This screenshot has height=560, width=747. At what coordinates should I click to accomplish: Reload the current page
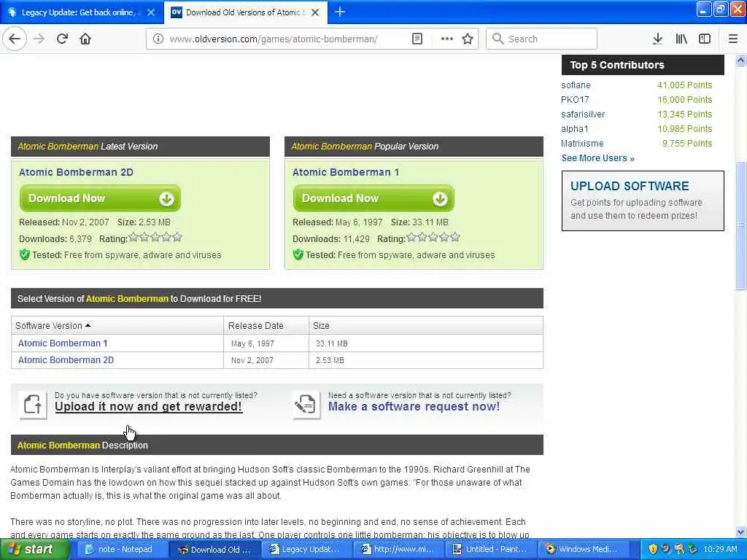62,39
